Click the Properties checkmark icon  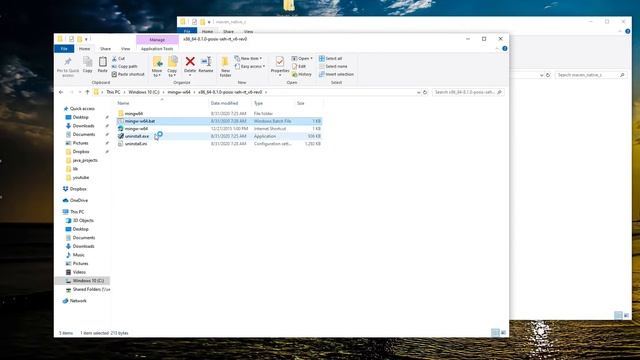pyautogui.click(x=280, y=62)
